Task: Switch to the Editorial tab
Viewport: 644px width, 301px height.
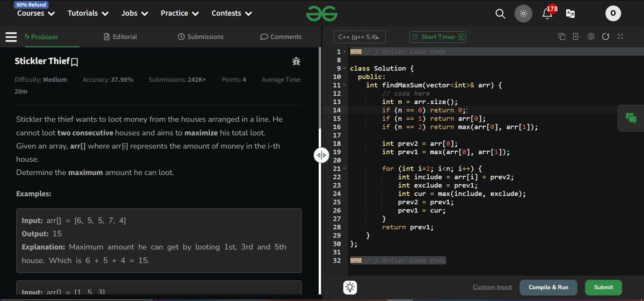Action: point(120,37)
